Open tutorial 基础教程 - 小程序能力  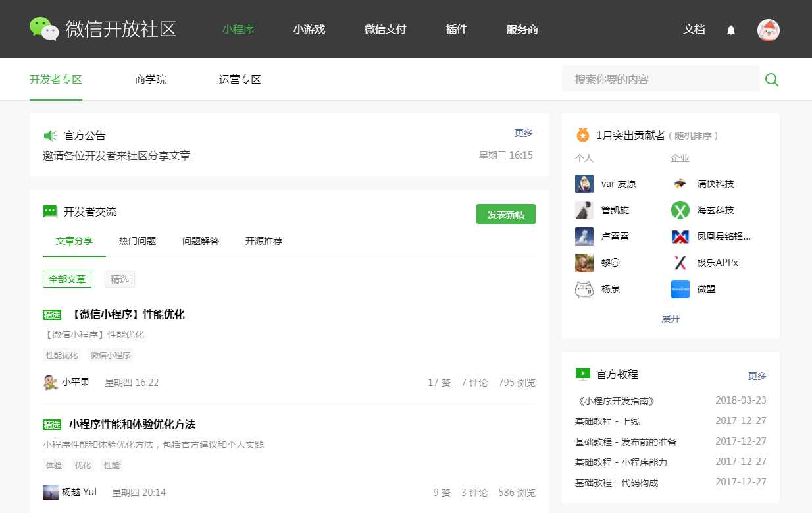[621, 462]
